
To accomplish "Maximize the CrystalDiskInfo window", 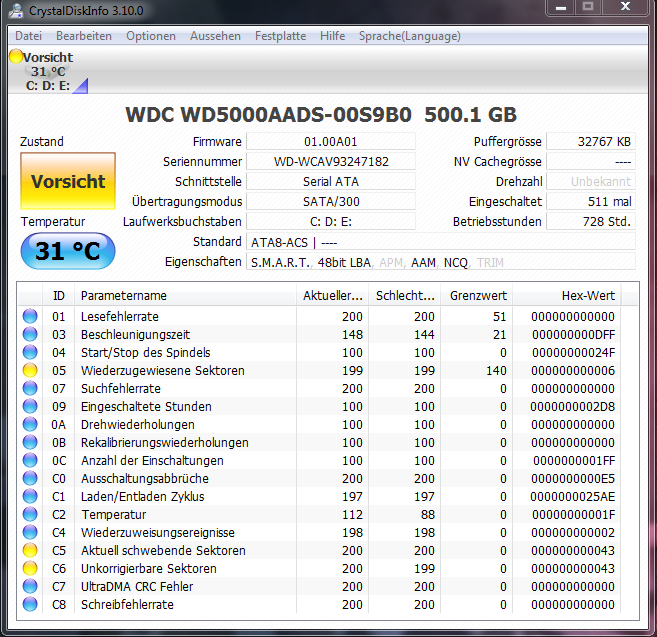I will 588,7.
